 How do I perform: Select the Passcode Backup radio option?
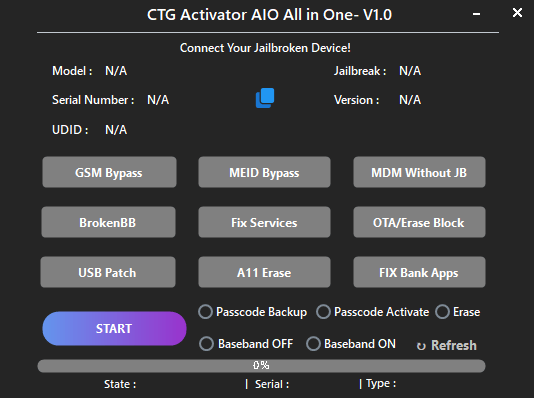[x=205, y=312]
